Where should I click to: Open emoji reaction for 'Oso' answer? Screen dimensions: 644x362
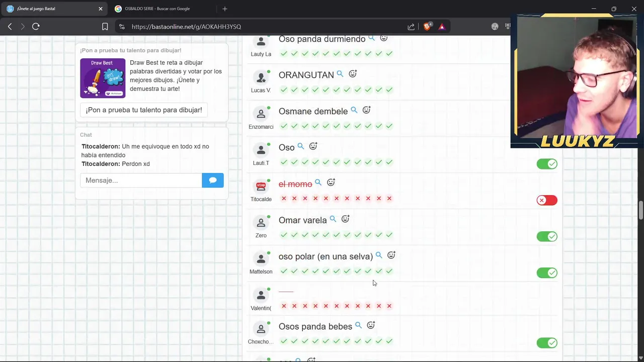pyautogui.click(x=313, y=146)
